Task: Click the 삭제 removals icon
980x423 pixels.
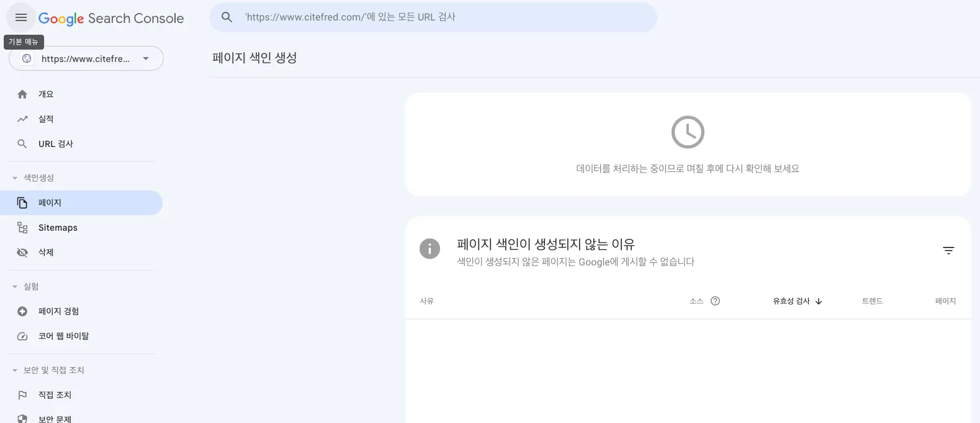Action: [22, 252]
